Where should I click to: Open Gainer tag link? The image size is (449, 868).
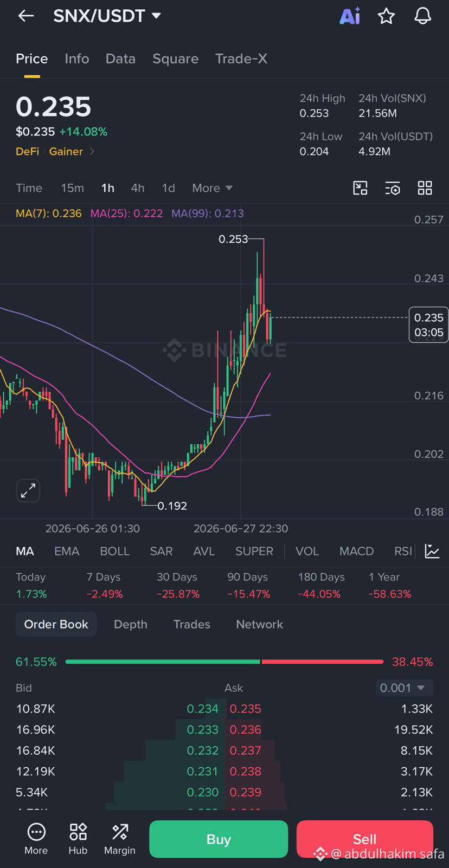(66, 152)
